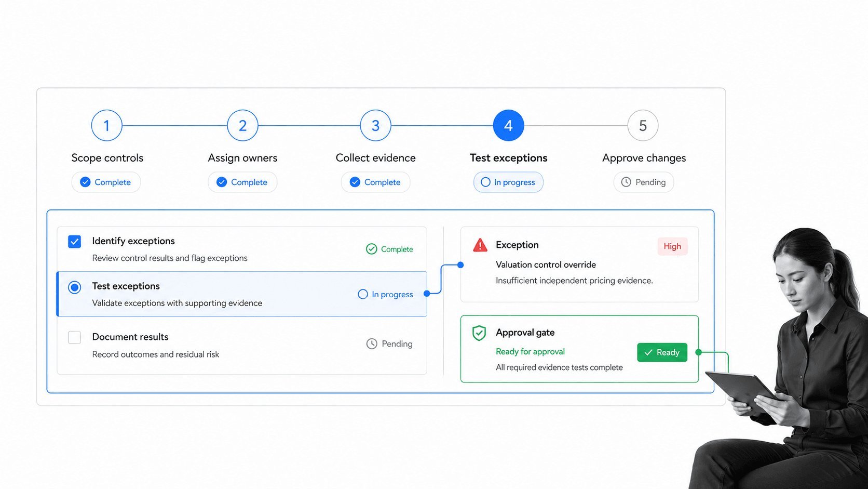Image resolution: width=868 pixels, height=489 pixels.
Task: Click blue check icon in Scope controls badge
Action: pyautogui.click(x=85, y=182)
